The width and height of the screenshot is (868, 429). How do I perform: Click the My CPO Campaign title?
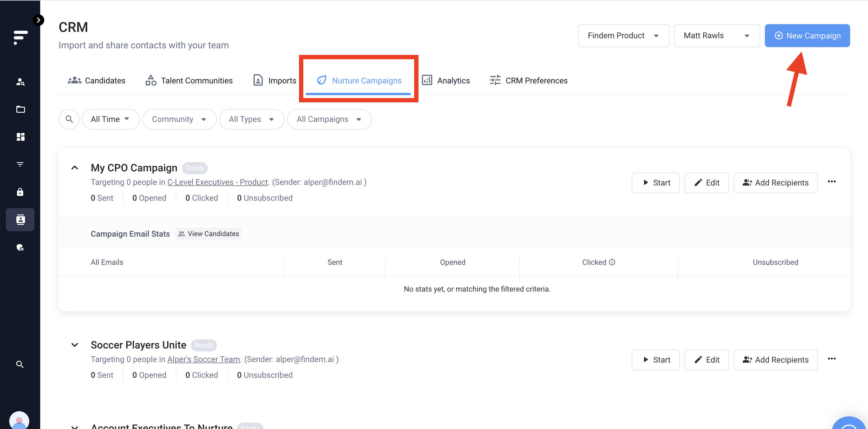pyautogui.click(x=134, y=168)
